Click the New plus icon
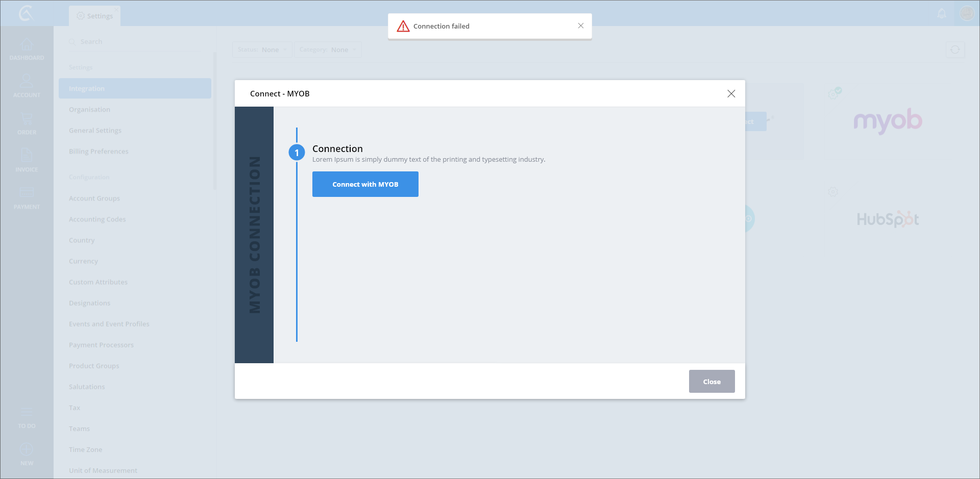980x479 pixels. pos(27,449)
